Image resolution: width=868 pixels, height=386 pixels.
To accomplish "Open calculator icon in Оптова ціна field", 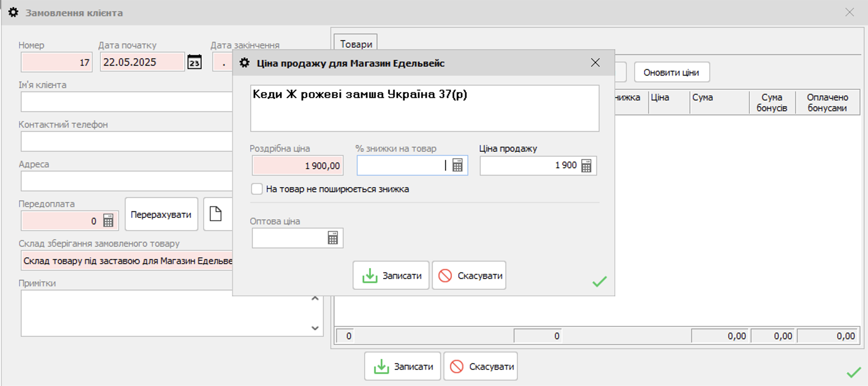I will pyautogui.click(x=332, y=238).
